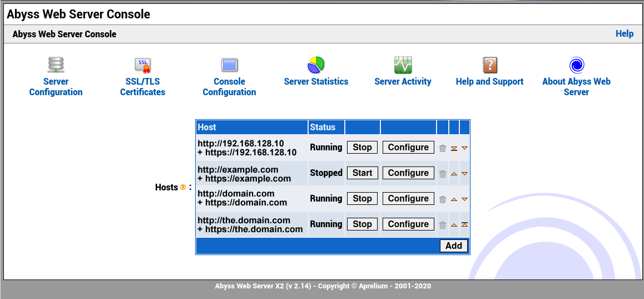644x299 pixels.
Task: Delete the example.com host via trash icon
Action: click(x=442, y=174)
